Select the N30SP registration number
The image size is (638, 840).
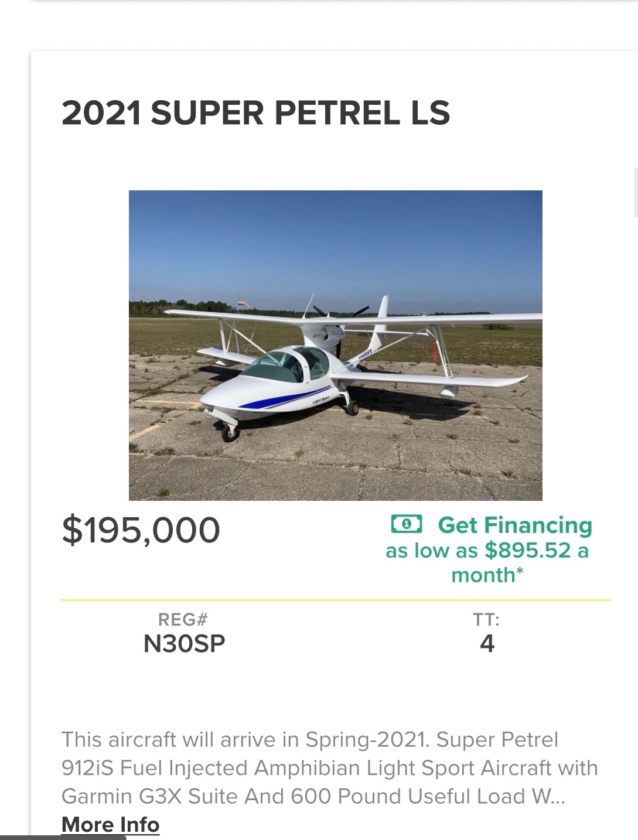coord(184,644)
